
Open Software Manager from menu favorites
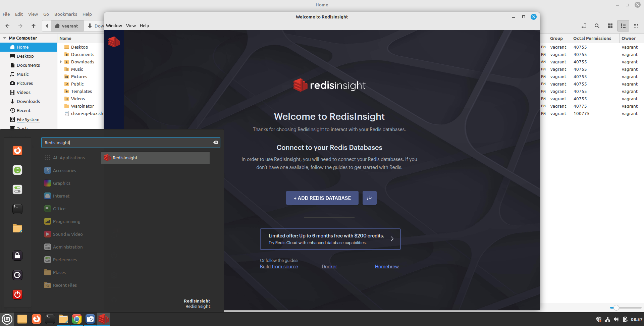click(x=17, y=170)
